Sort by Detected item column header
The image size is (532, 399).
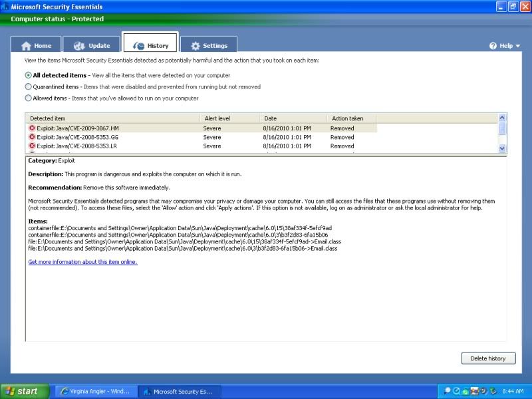click(x=112, y=118)
